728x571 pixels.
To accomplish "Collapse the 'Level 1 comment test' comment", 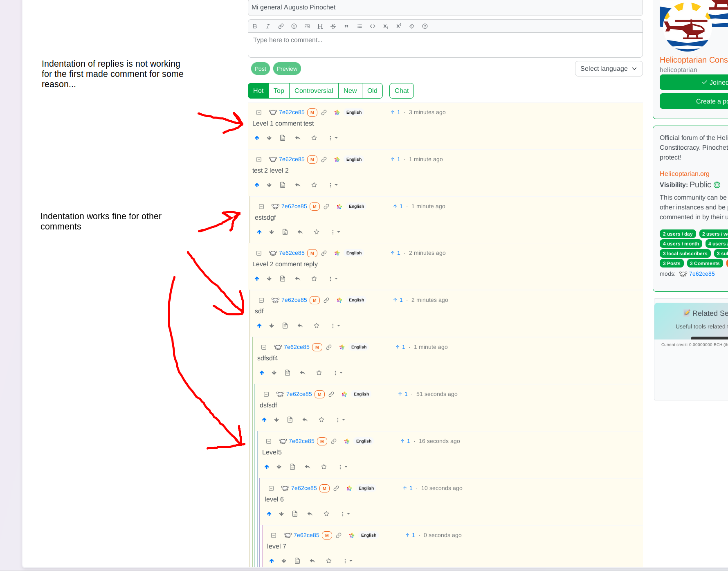I will pos(259,112).
